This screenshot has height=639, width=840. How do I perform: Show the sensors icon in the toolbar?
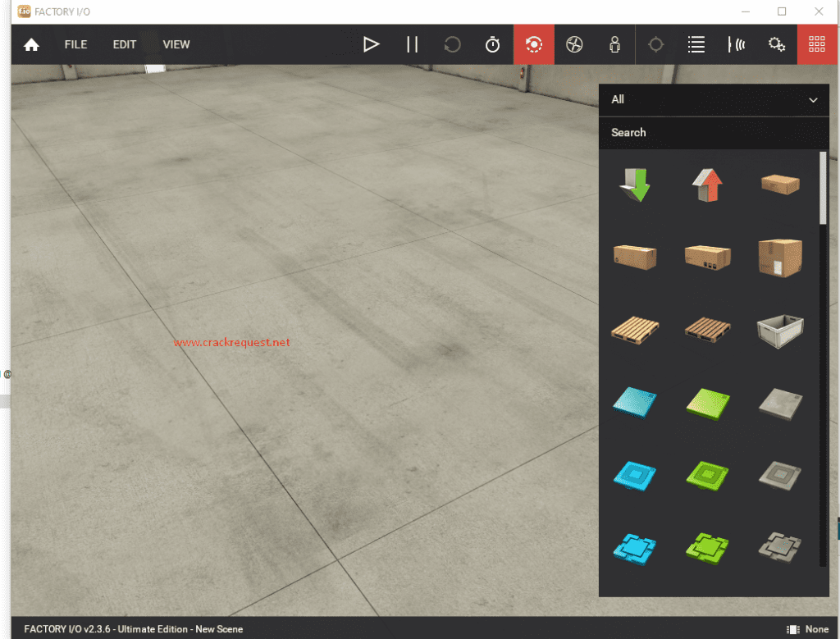(x=737, y=44)
